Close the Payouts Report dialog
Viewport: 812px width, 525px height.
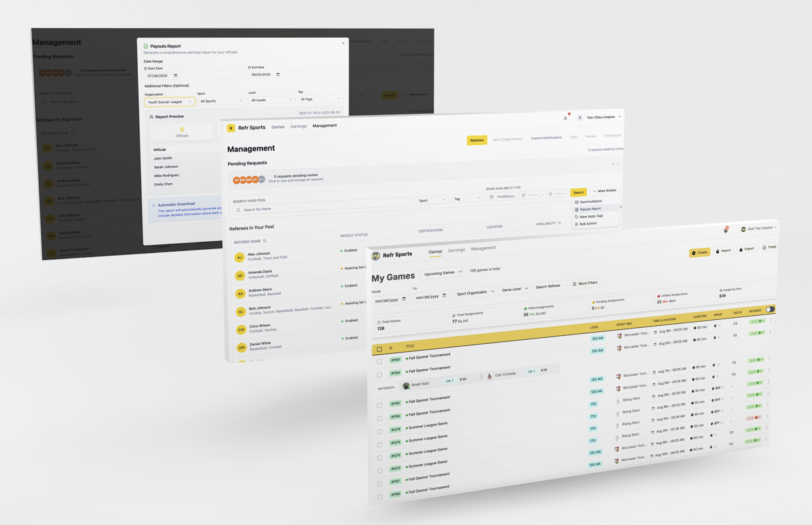tap(343, 43)
